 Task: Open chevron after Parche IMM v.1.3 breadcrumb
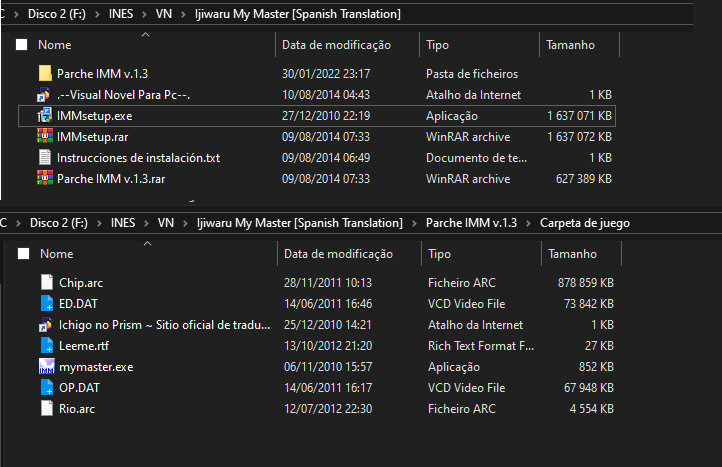529,223
